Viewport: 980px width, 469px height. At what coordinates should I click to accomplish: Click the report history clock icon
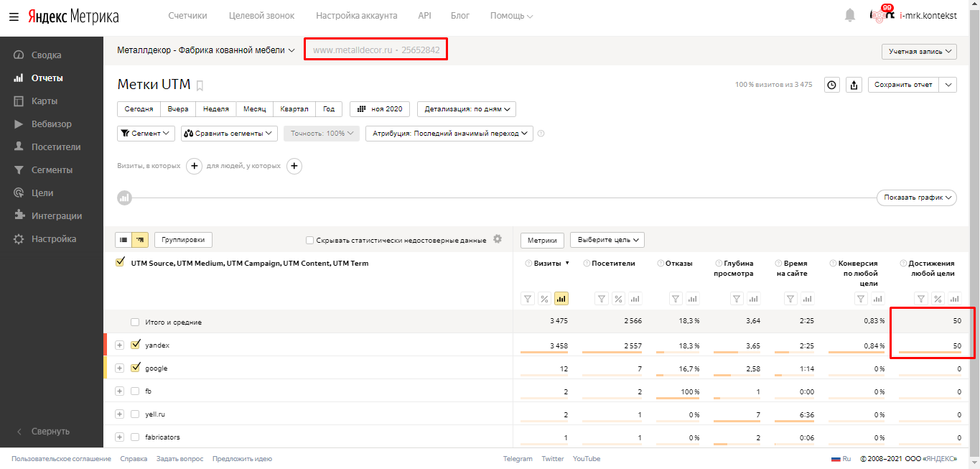tap(831, 85)
